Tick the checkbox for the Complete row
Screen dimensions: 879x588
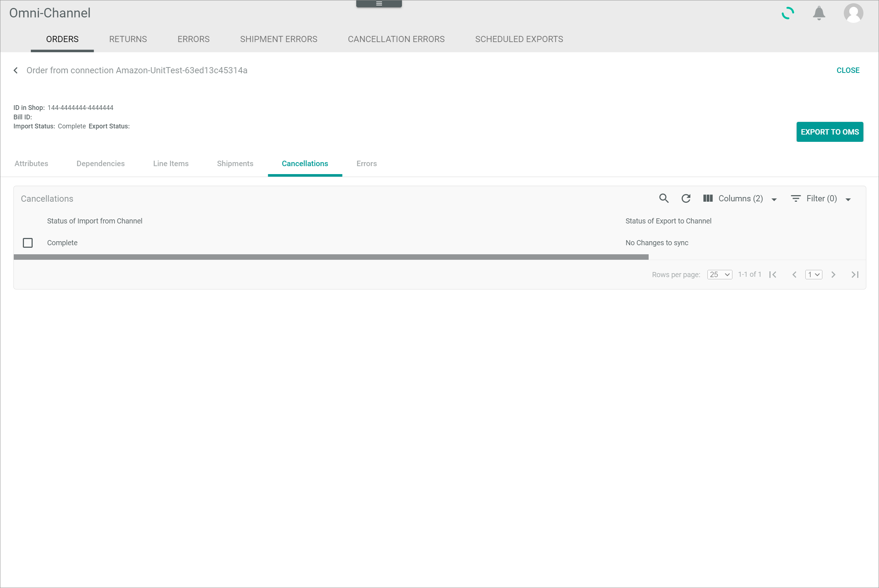[28, 243]
